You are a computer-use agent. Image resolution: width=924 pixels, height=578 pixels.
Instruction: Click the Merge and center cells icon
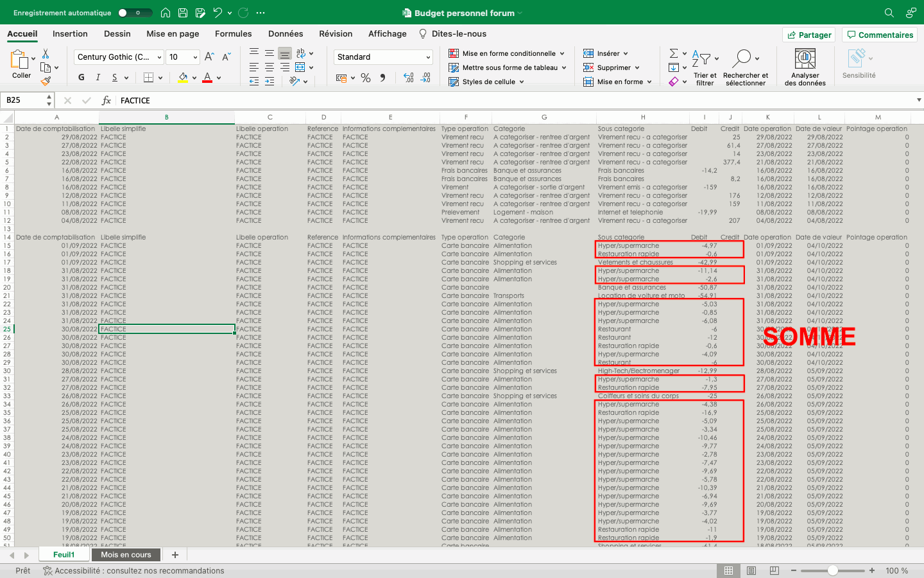(x=300, y=67)
